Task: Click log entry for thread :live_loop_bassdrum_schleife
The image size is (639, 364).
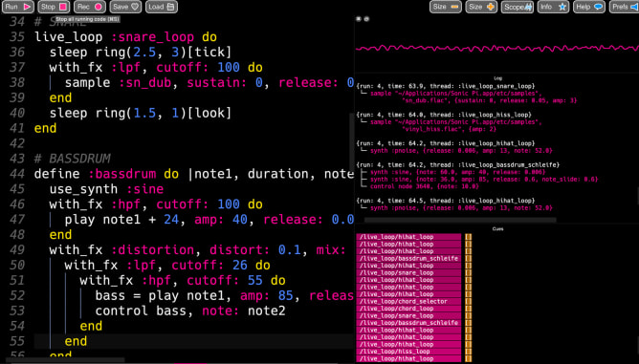Action: coord(457,164)
